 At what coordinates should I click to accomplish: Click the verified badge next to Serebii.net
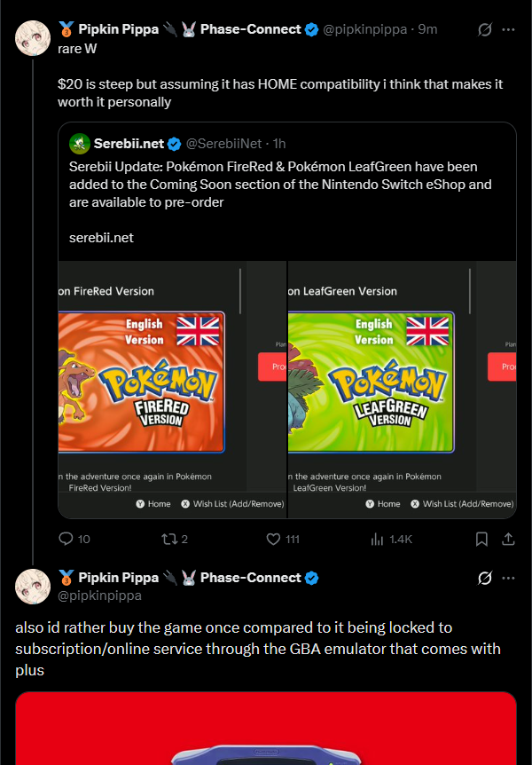(x=175, y=143)
